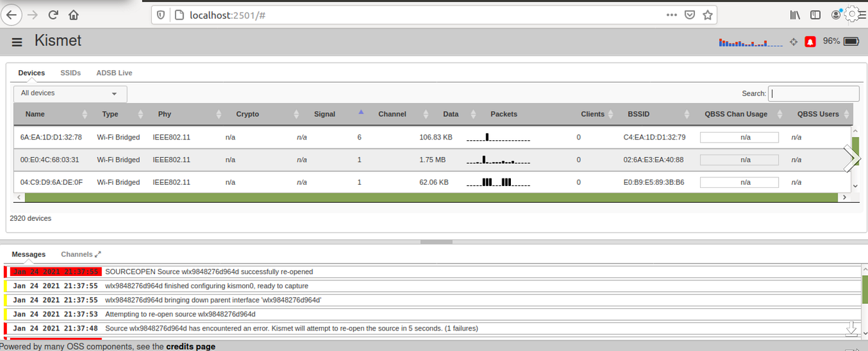Click BSSID 02:6A:E3:EA:40:88 cell
Image resolution: width=868 pixels, height=351 pixels.
click(x=653, y=160)
